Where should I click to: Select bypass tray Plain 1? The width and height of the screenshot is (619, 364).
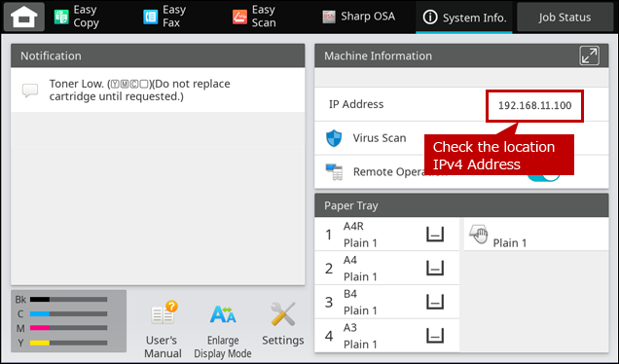tap(536, 235)
